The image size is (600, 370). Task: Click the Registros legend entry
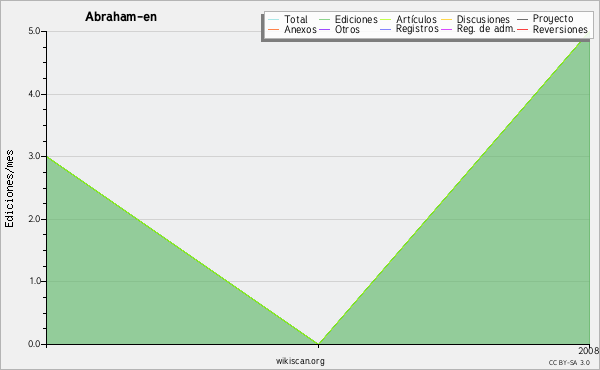click(x=417, y=29)
